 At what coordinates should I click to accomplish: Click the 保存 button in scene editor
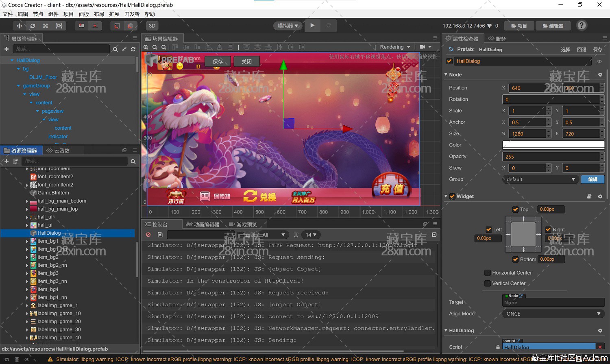[218, 62]
